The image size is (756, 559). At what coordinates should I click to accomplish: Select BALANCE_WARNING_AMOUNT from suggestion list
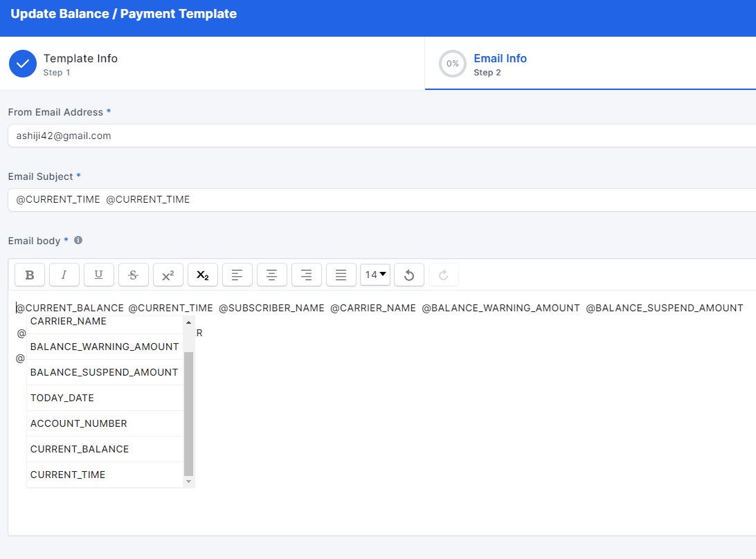(105, 347)
